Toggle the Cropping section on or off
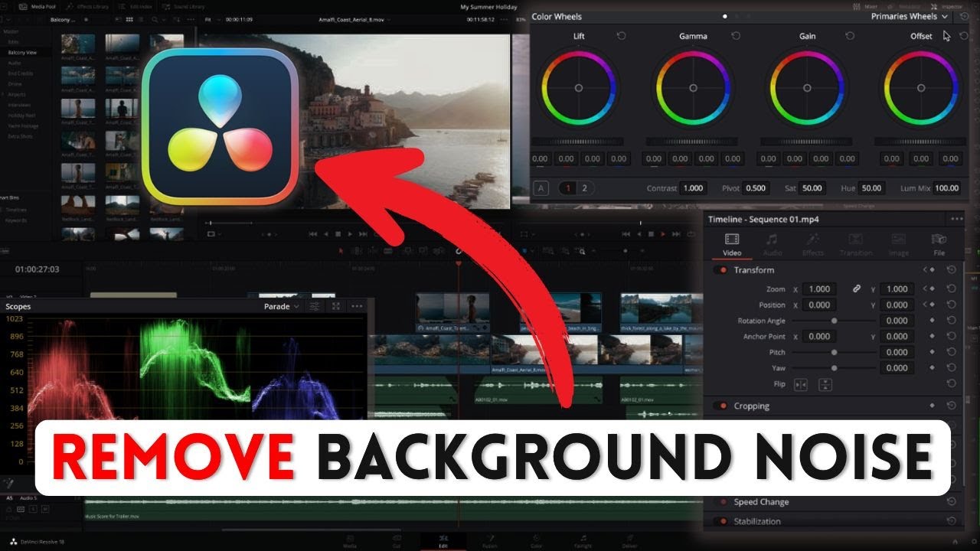 pyautogui.click(x=720, y=406)
